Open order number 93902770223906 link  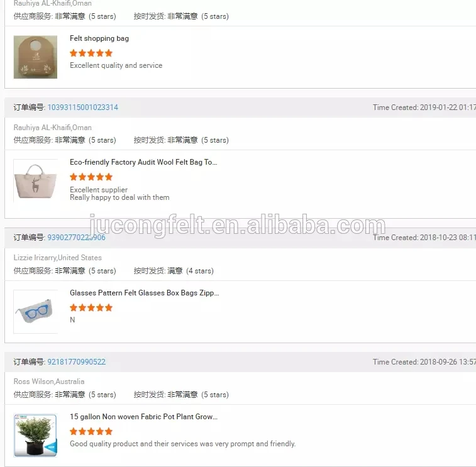tap(76, 238)
